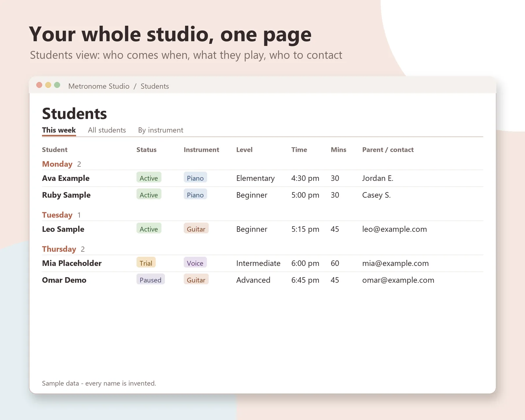Open the All students tab
Screen dimensions: 525x420
click(x=107, y=130)
